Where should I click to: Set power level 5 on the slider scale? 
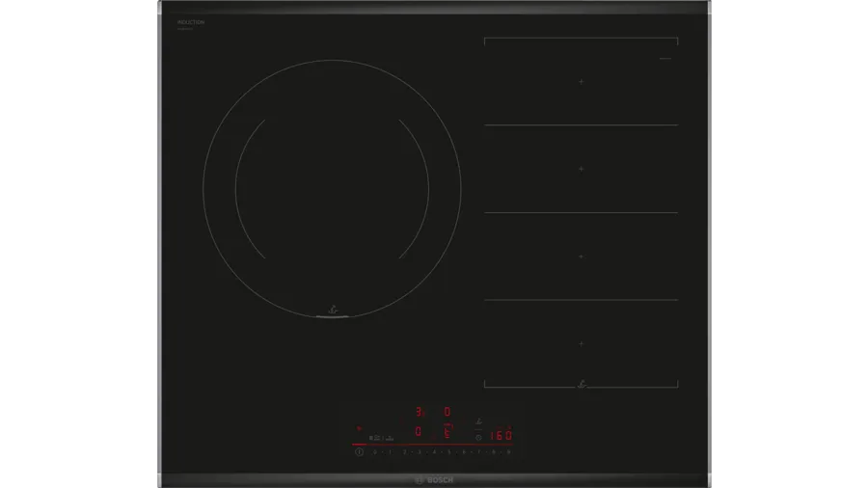(x=448, y=452)
